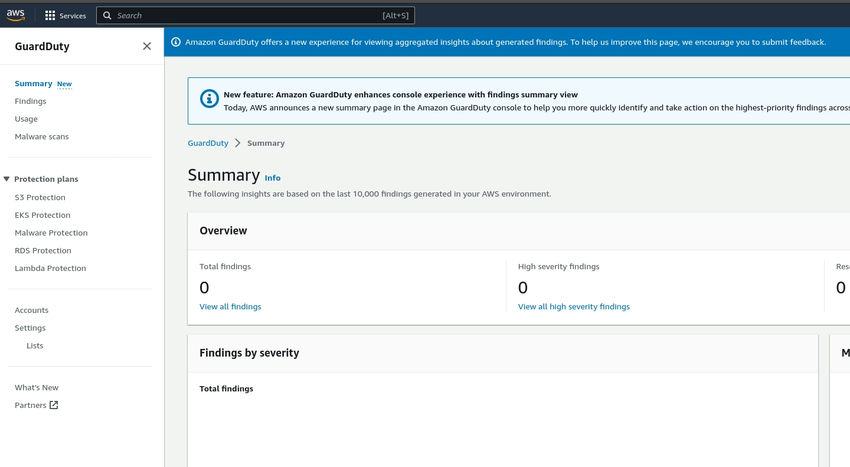This screenshot has height=467, width=850.
Task: Open Partners external link icon
Action: pyautogui.click(x=54, y=405)
